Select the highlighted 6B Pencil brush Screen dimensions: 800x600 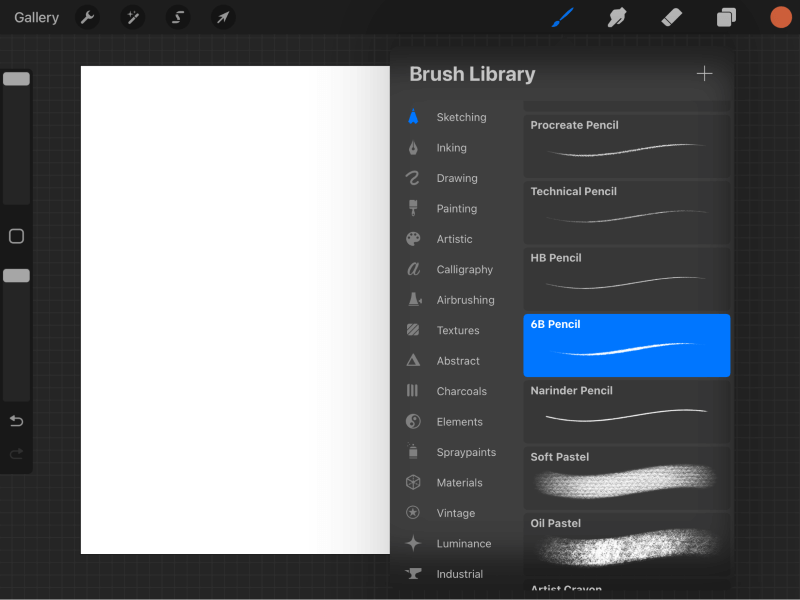coord(627,345)
